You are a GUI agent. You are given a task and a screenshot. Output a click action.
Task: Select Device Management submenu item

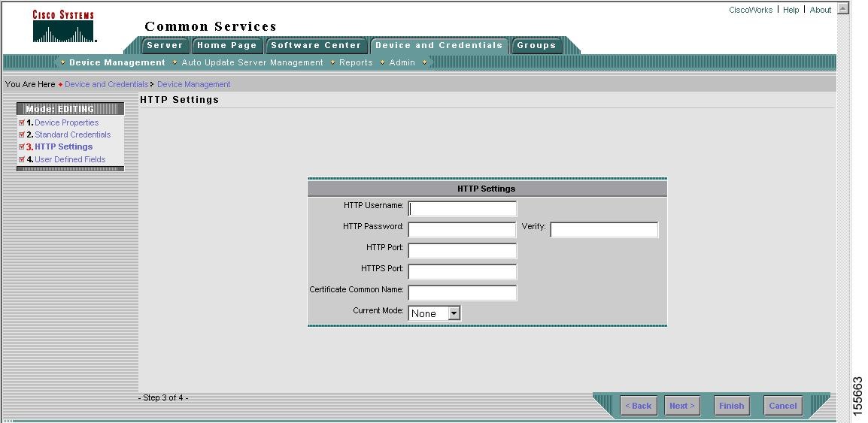pos(117,62)
